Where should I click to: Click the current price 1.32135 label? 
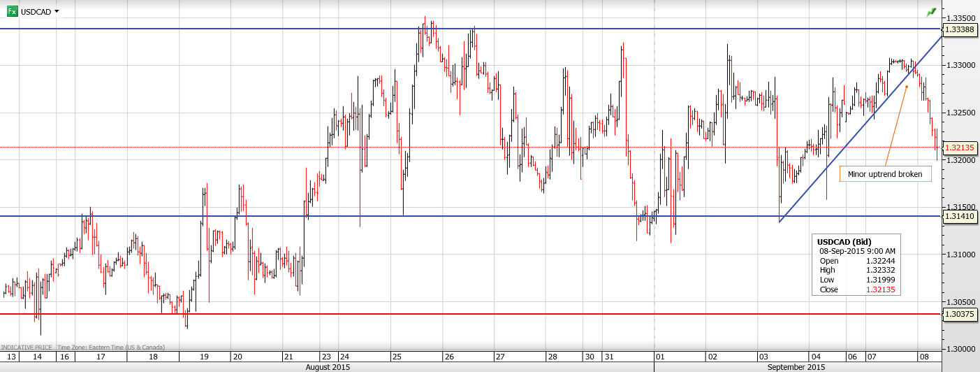960,148
